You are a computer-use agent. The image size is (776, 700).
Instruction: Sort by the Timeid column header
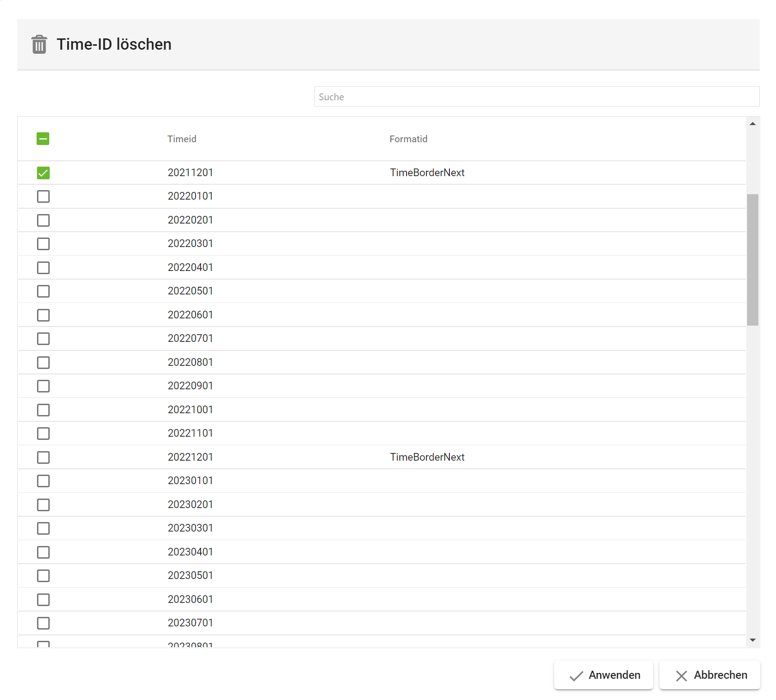click(182, 139)
